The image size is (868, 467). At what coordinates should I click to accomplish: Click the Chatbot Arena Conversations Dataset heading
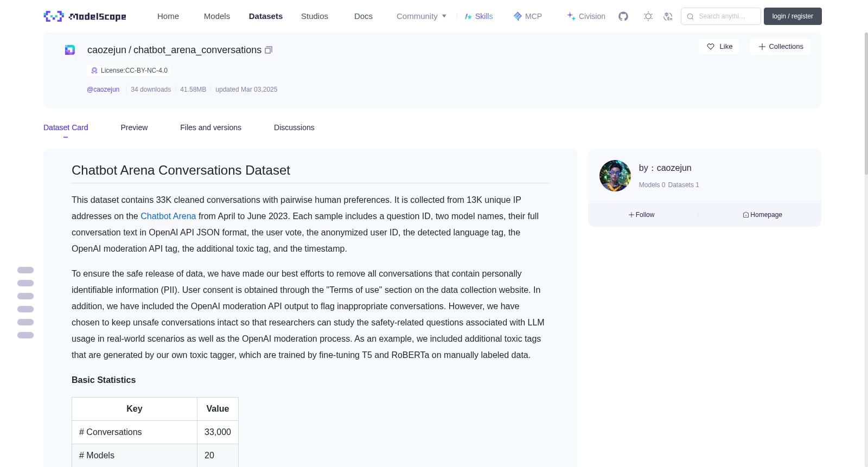[x=181, y=170]
